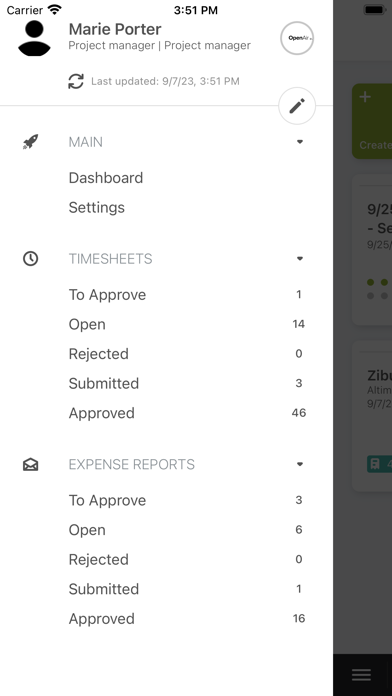This screenshot has width=392, height=696.
Task: Tap the OpenAir logo circle
Action: click(297, 38)
